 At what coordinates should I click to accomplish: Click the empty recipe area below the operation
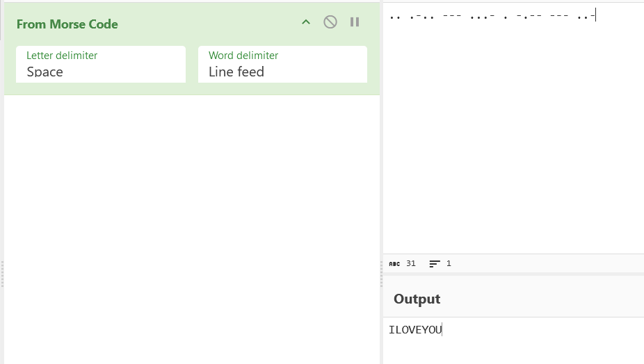click(x=192, y=229)
